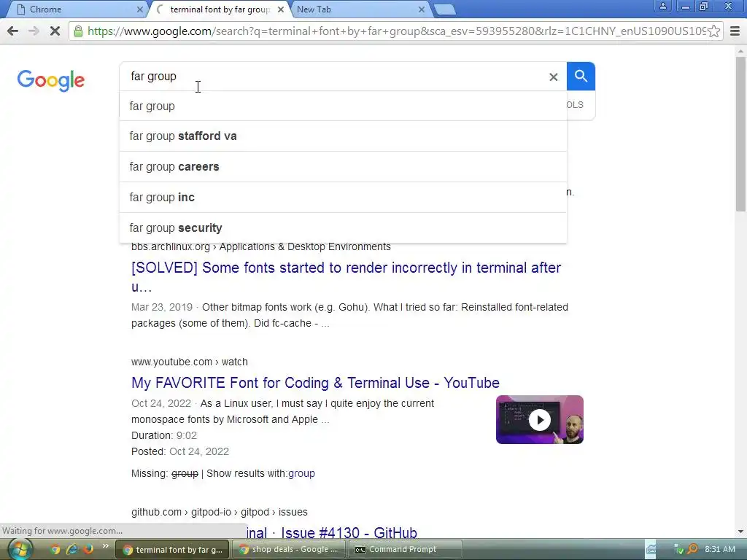The height and width of the screenshot is (560, 747).
Task: Select the 'terminal font by far group' tab
Action: (219, 9)
